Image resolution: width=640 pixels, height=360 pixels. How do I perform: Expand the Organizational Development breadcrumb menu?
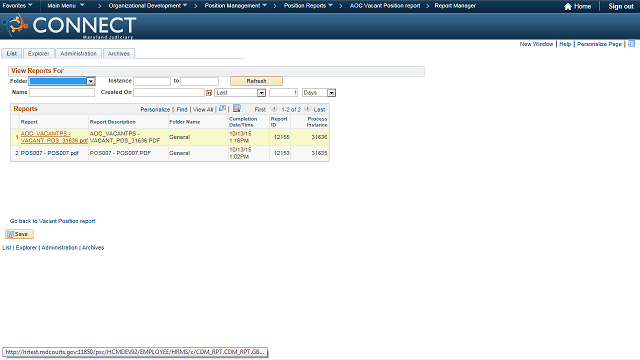pos(148,6)
